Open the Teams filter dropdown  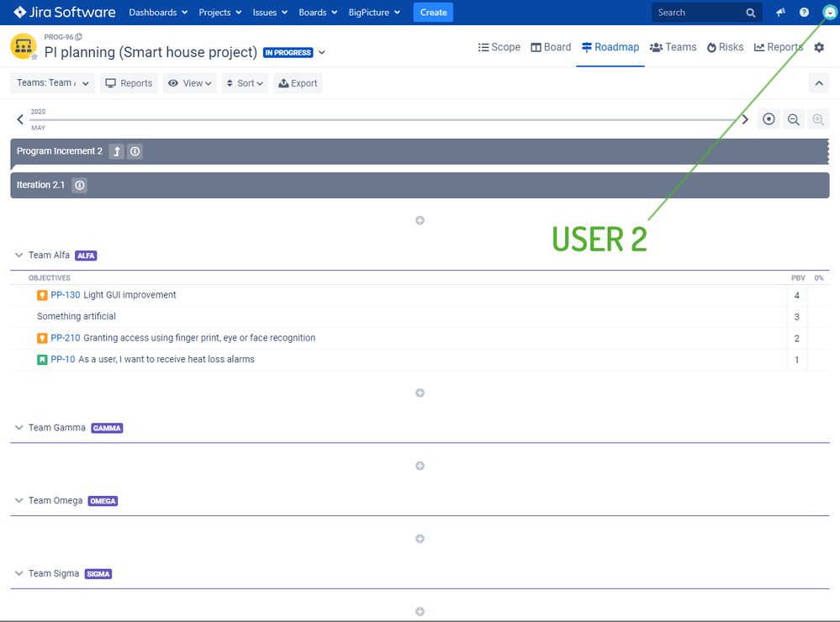pyautogui.click(x=52, y=83)
